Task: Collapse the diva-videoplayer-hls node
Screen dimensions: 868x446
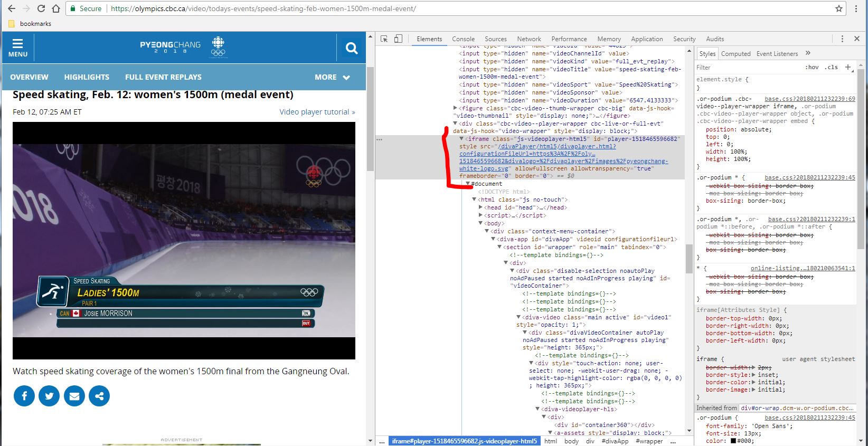Action: (537, 409)
